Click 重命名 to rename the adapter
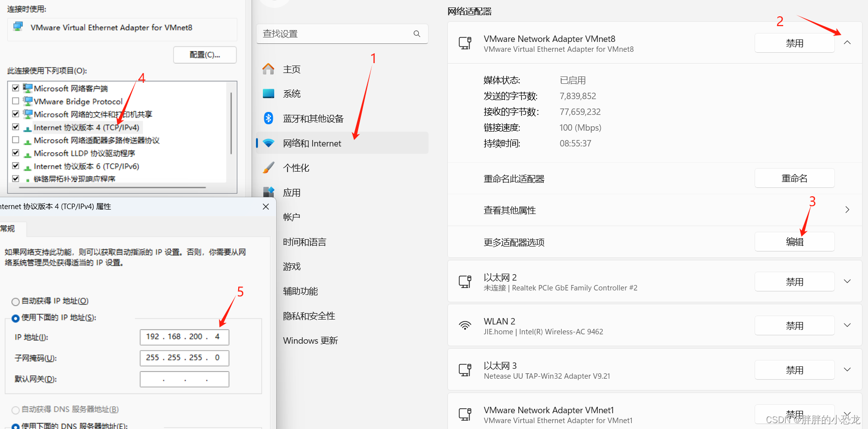 [x=795, y=178]
